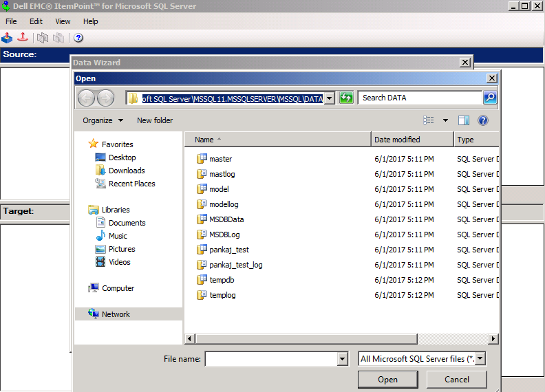Click templog date 6/1/2017 5:12 PM
Image resolution: width=545 pixels, height=392 pixels.
[x=404, y=295]
